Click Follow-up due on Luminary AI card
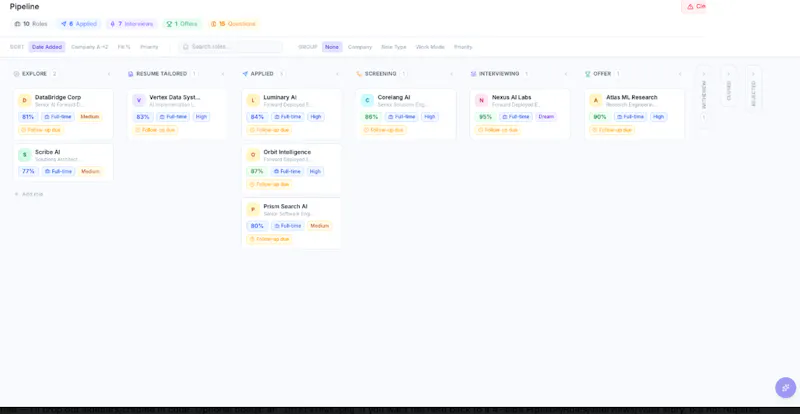Screen dimensions: 800x414 [x=269, y=130]
